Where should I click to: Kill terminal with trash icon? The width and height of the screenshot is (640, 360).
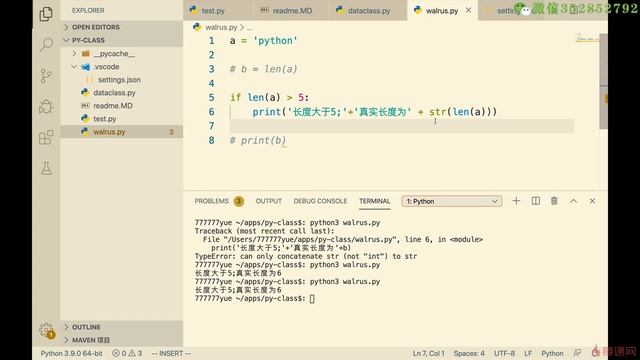point(554,201)
